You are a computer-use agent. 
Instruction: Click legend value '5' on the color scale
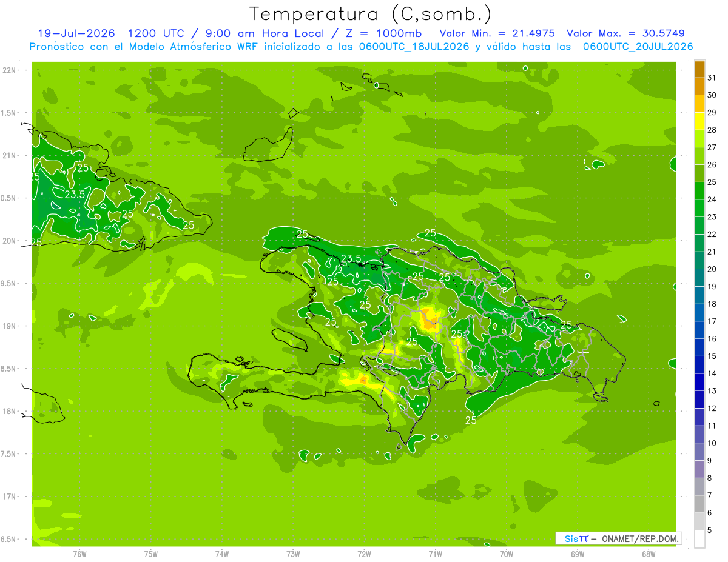pos(710,530)
